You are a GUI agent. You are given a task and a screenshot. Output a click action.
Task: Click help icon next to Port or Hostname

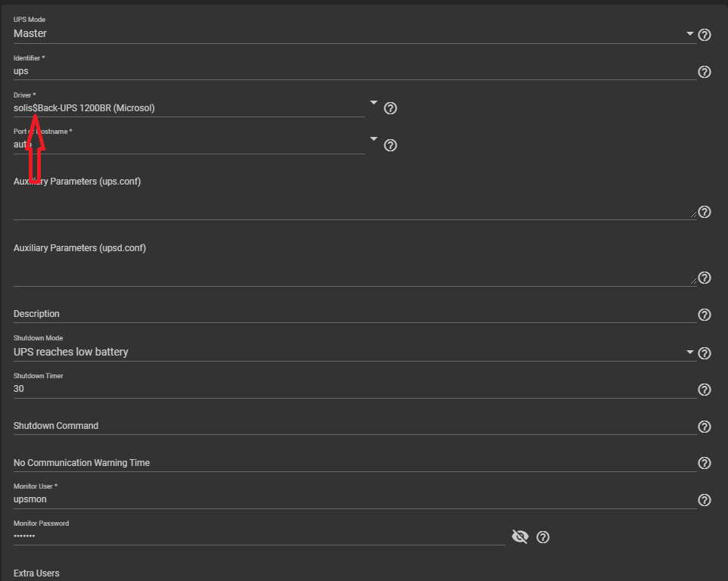click(390, 145)
